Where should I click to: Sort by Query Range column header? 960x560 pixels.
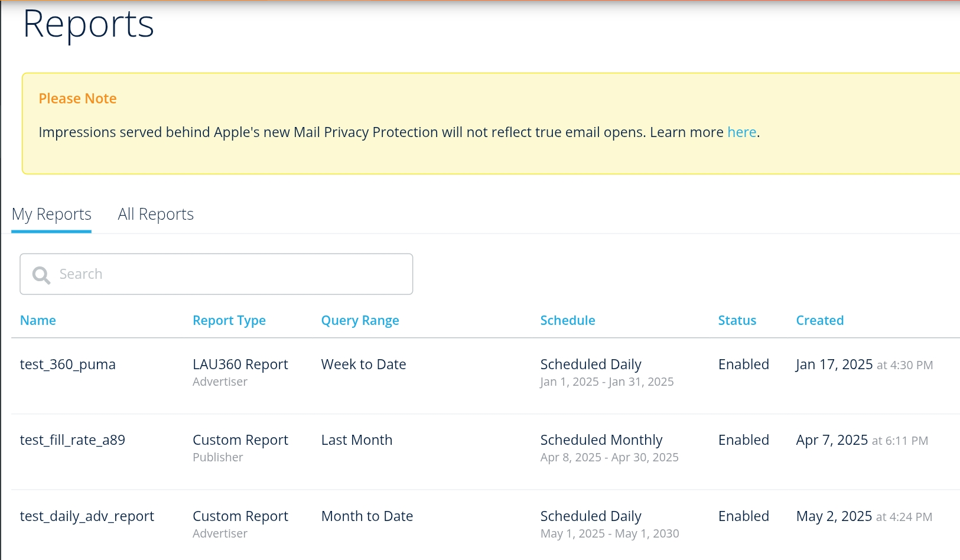360,320
